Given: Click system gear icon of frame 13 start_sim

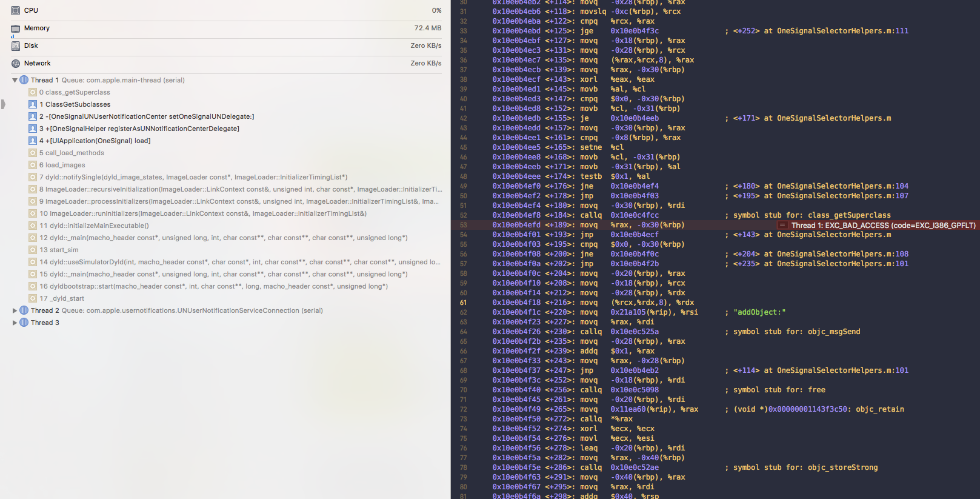Looking at the screenshot, I should pyautogui.click(x=33, y=250).
